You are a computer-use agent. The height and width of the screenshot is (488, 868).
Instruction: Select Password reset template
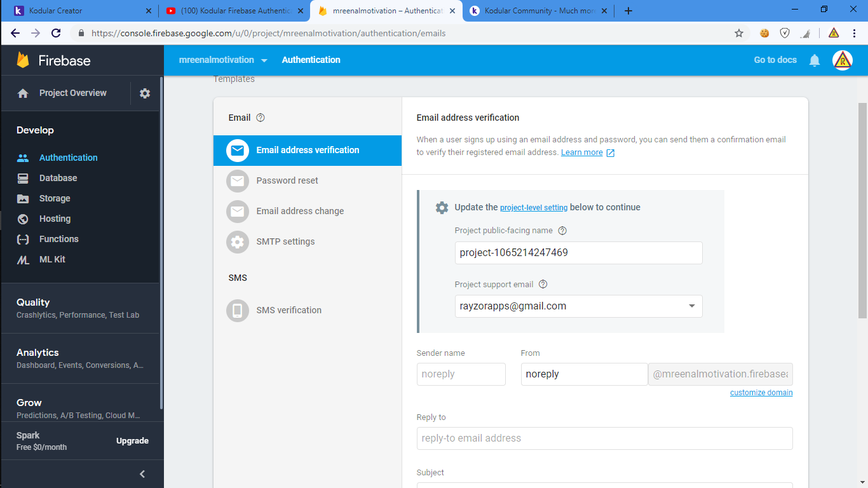[x=308, y=180]
